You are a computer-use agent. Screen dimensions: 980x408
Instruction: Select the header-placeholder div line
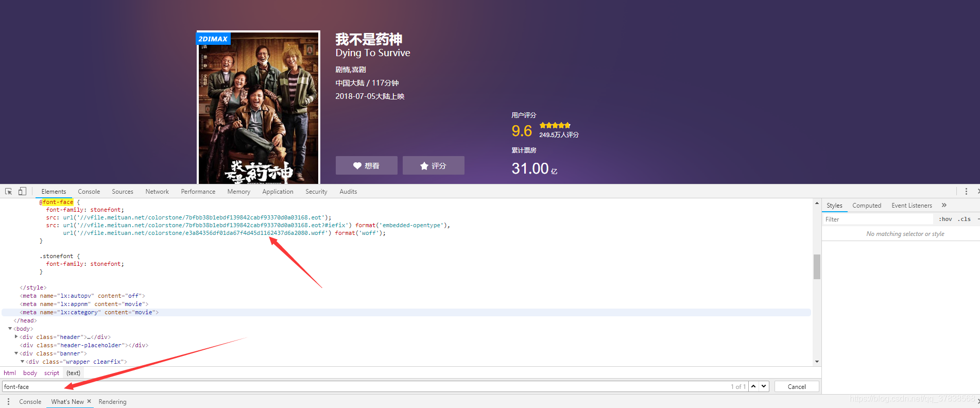pos(84,345)
